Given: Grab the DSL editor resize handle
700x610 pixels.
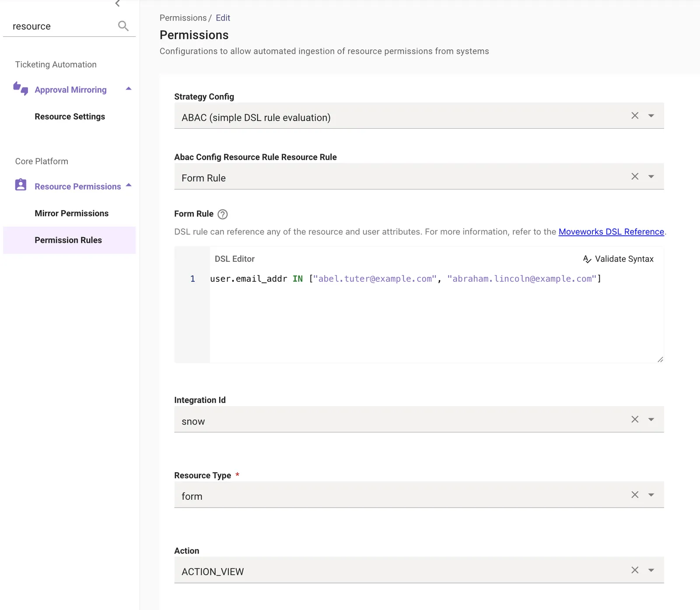Looking at the screenshot, I should click(x=660, y=359).
